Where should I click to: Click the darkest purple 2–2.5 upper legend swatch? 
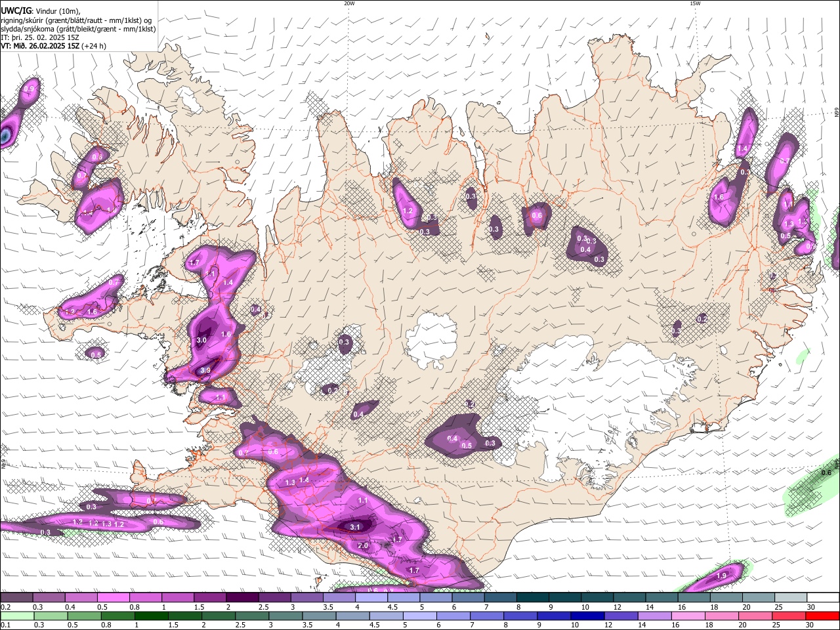(x=242, y=597)
